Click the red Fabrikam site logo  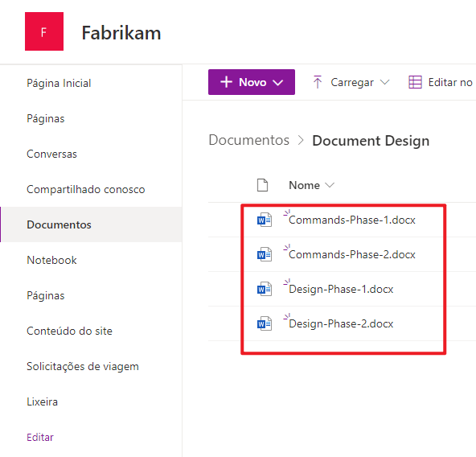(x=44, y=31)
